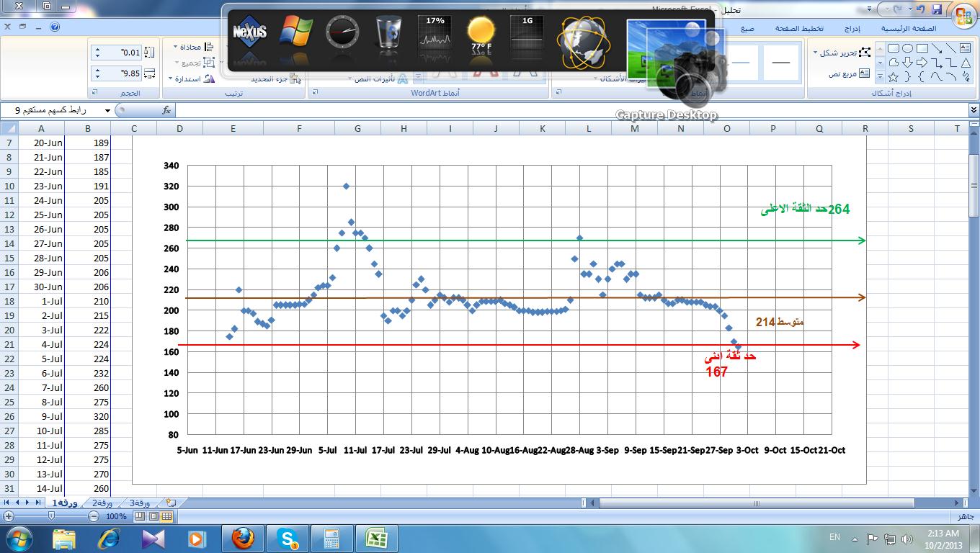The image size is (980, 553).
Task: Choose the rectangle shape
Action: [922, 48]
